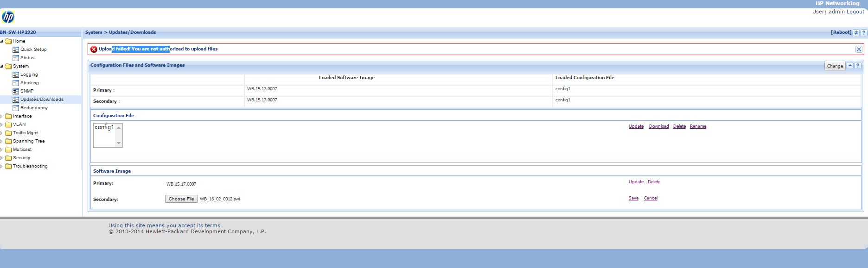The width and height of the screenshot is (868, 268).
Task: Download the selected configuration file
Action: (x=659, y=126)
